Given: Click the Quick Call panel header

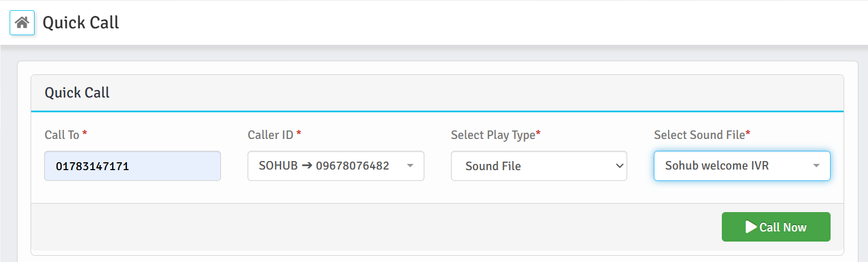Looking at the screenshot, I should coord(77,92).
